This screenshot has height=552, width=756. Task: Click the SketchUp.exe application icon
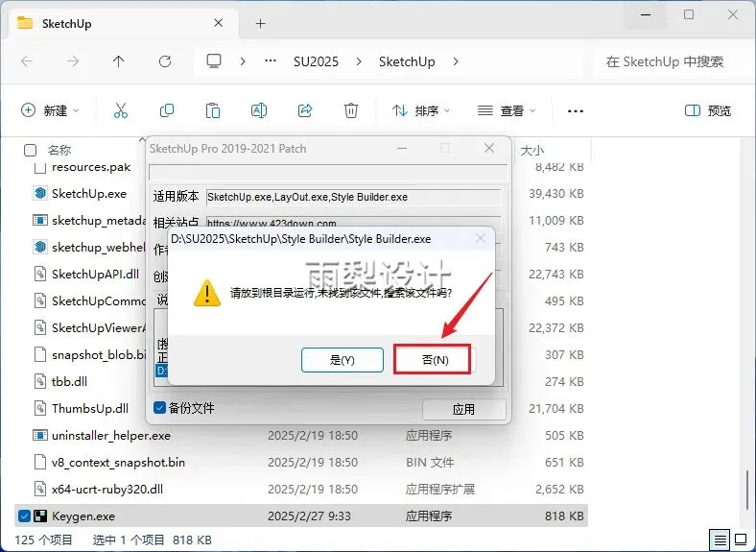coord(40,194)
